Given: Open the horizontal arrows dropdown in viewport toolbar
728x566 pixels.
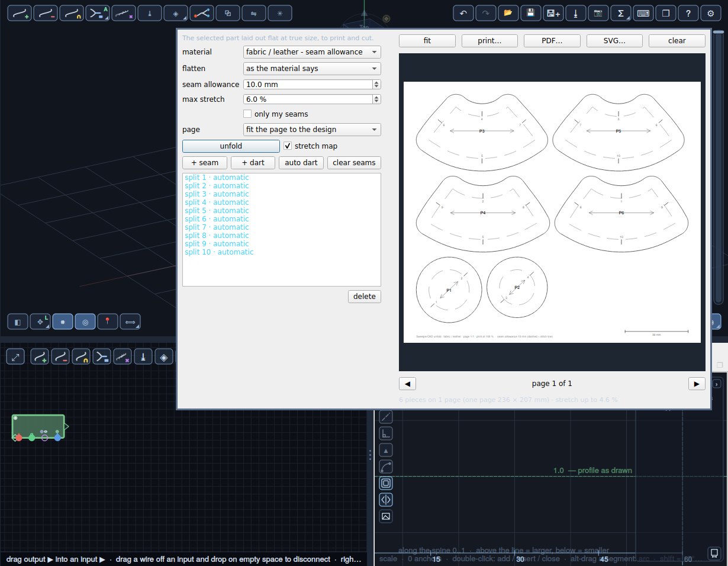Looking at the screenshot, I should pos(130,322).
